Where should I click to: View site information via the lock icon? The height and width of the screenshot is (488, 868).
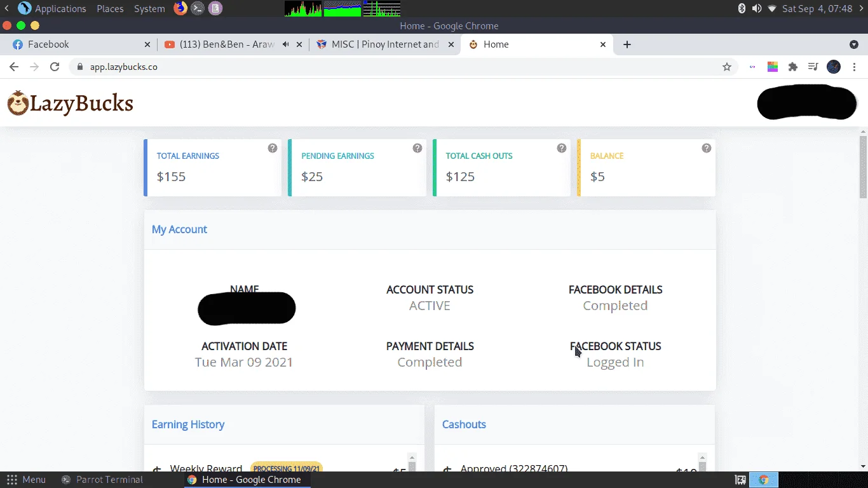(x=80, y=67)
